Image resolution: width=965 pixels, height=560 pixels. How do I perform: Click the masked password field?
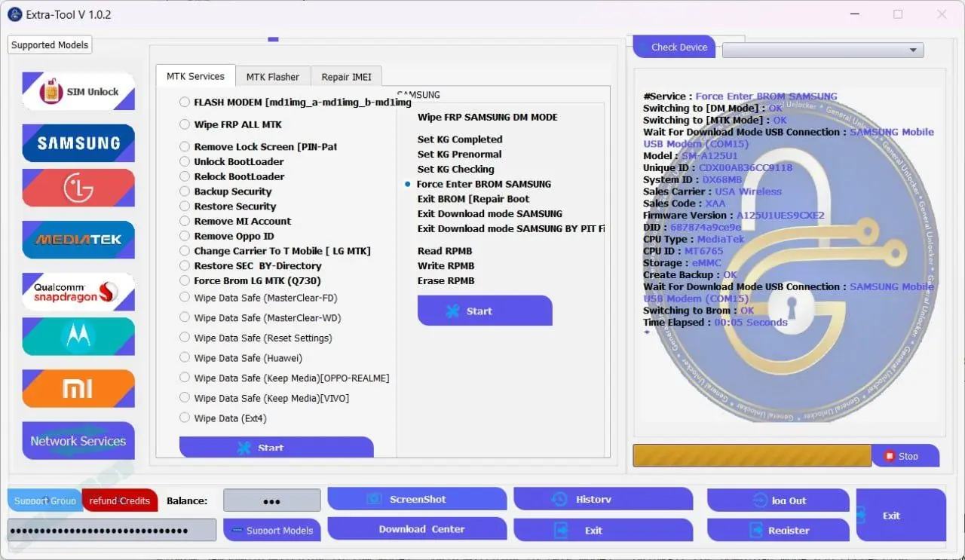click(112, 530)
